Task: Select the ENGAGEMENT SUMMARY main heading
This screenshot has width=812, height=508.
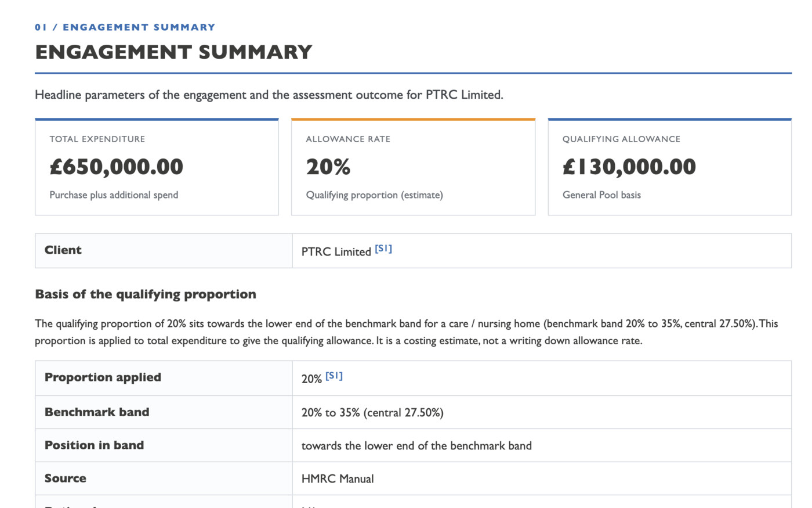Action: click(173, 52)
